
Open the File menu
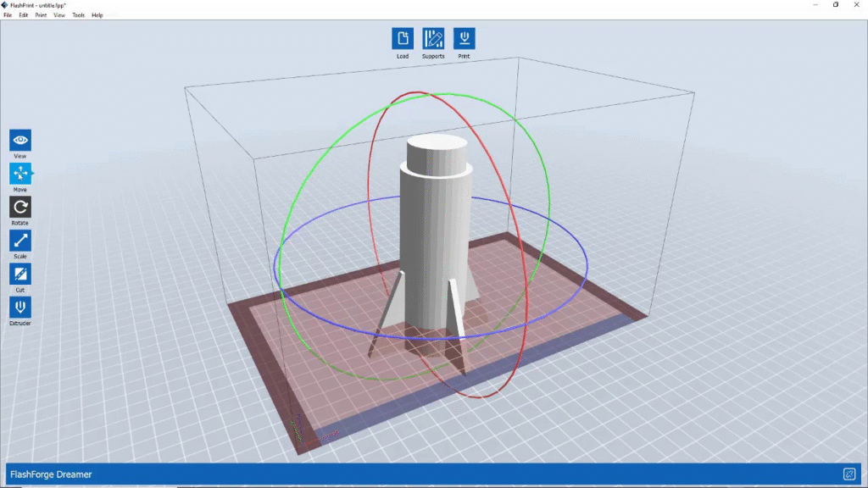pyautogui.click(x=8, y=15)
